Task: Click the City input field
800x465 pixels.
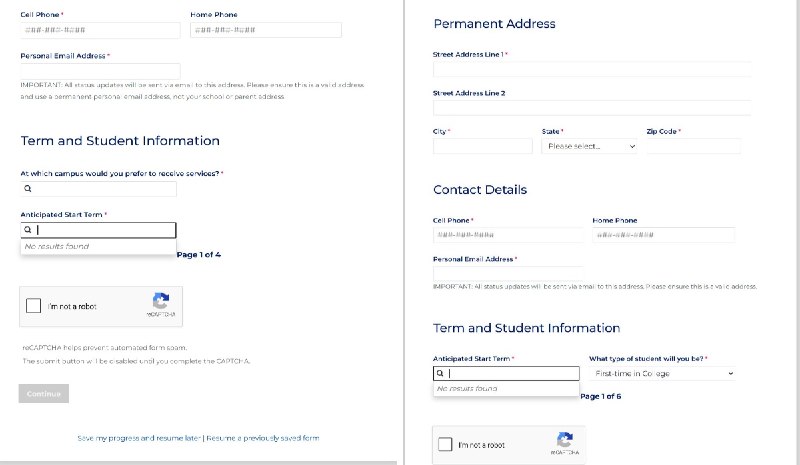Action: click(483, 146)
